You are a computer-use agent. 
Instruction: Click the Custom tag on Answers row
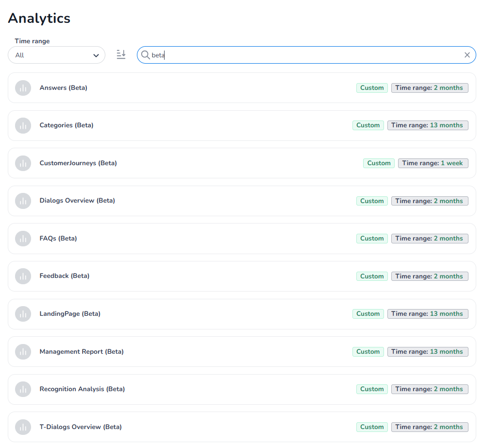pyautogui.click(x=372, y=88)
